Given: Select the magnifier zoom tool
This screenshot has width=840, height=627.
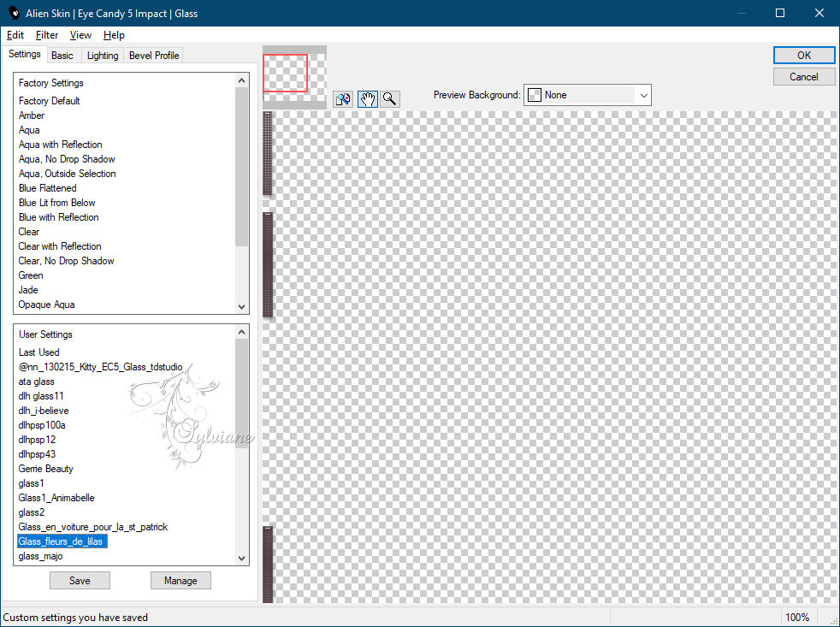Looking at the screenshot, I should [390, 98].
